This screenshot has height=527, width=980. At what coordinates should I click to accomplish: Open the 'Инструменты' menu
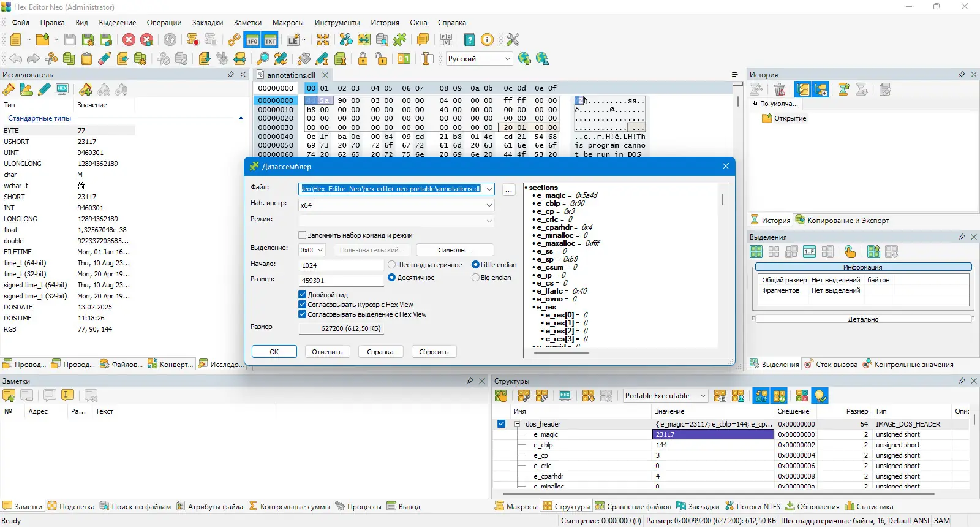(x=337, y=23)
